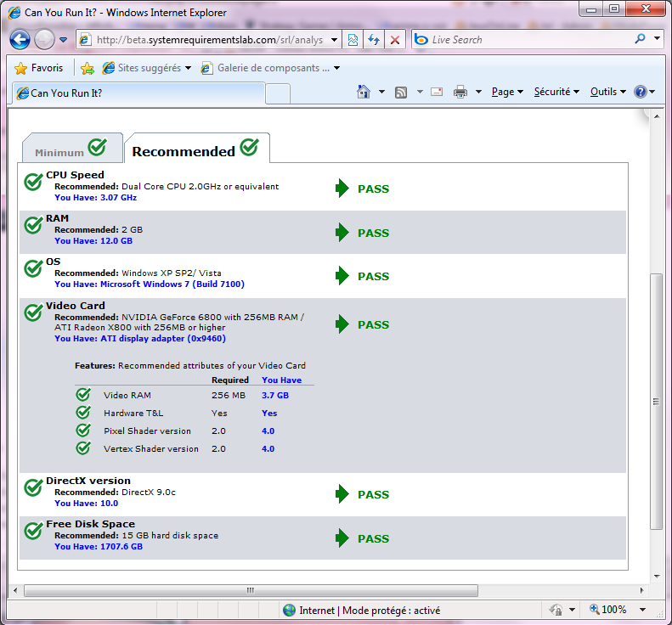The image size is (672, 625).
Task: Click the Video Card check mark icon
Action: 33,312
